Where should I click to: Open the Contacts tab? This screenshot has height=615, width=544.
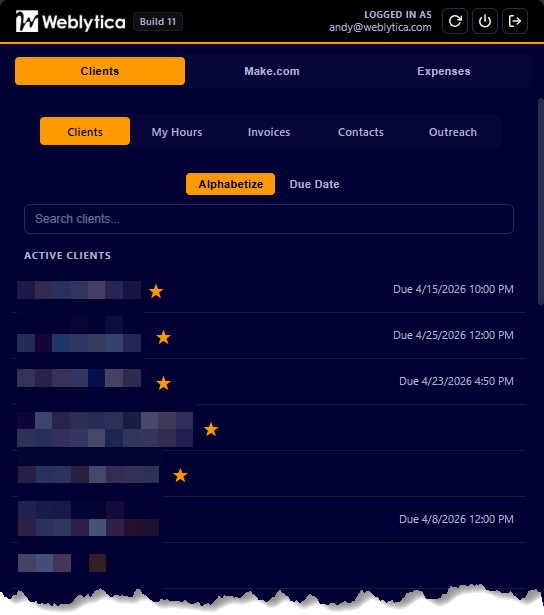pos(361,132)
